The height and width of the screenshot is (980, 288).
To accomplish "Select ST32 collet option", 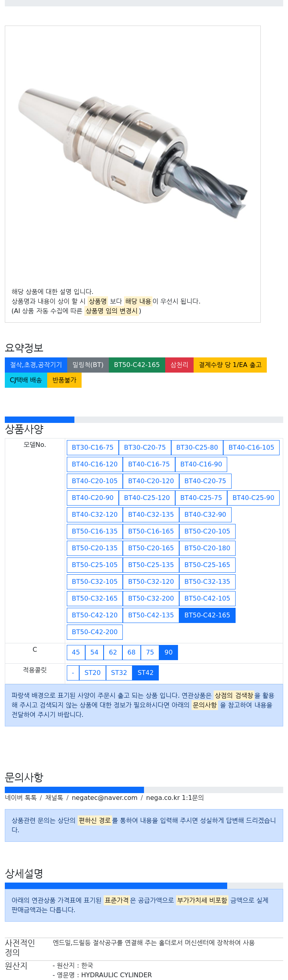I will pyautogui.click(x=119, y=673).
